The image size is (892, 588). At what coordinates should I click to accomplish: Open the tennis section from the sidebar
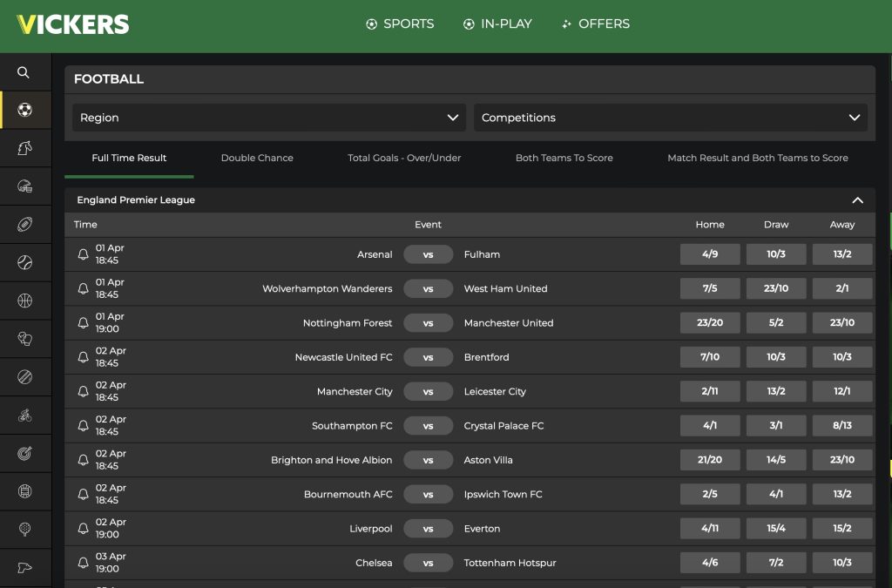(x=24, y=261)
